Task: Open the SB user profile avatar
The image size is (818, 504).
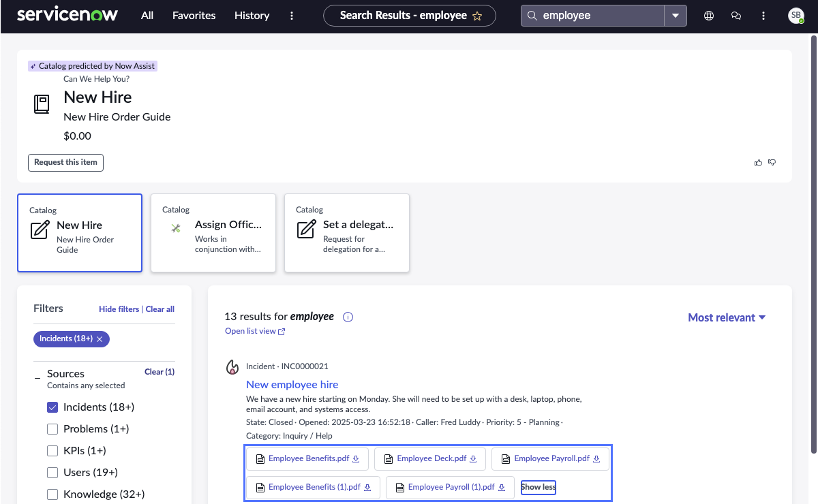Action: point(796,16)
